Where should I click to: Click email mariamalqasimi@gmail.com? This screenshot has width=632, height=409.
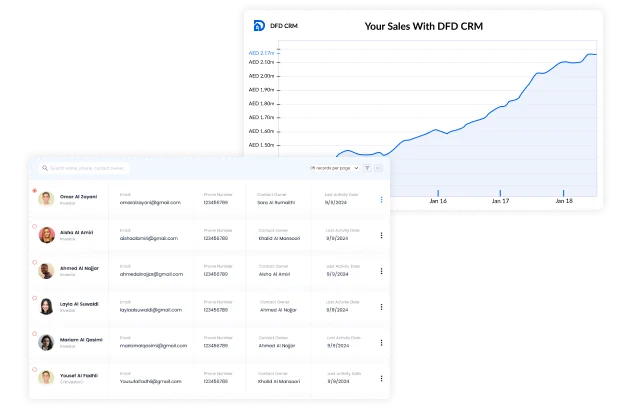click(154, 346)
